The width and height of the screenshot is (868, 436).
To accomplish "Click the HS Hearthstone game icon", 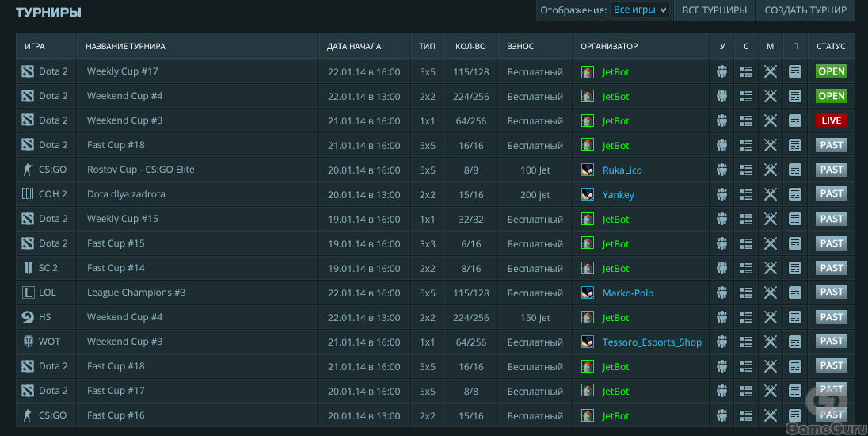I will point(28,317).
